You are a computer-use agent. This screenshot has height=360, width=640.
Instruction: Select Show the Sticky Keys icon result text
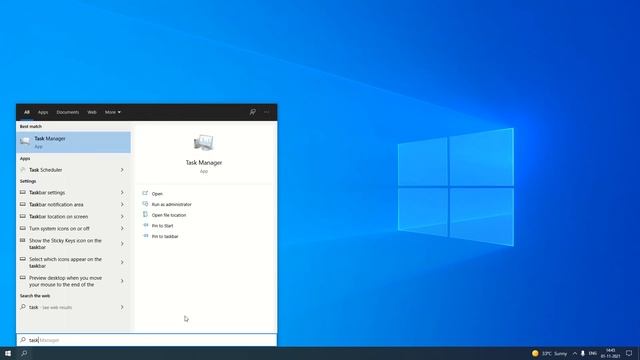(65, 244)
